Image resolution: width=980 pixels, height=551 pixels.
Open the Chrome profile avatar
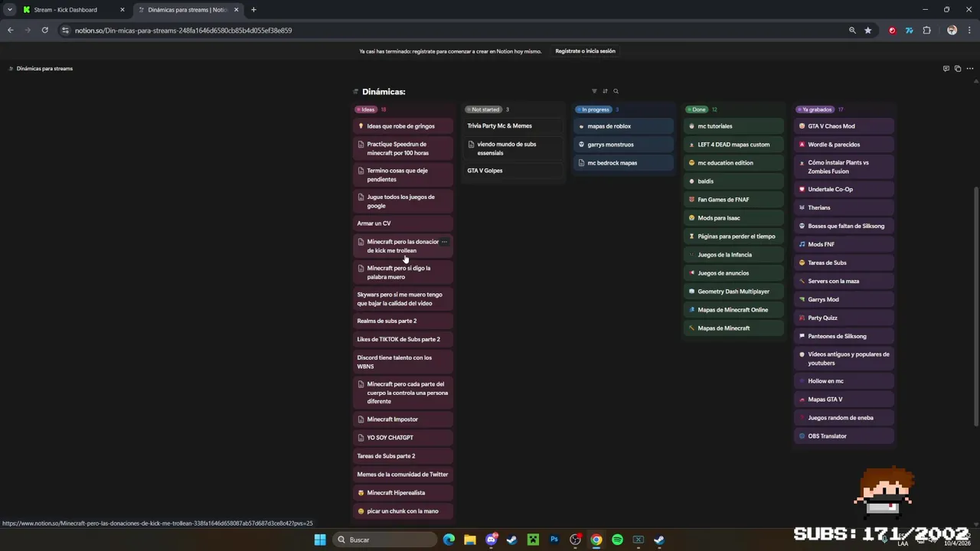tap(952, 30)
